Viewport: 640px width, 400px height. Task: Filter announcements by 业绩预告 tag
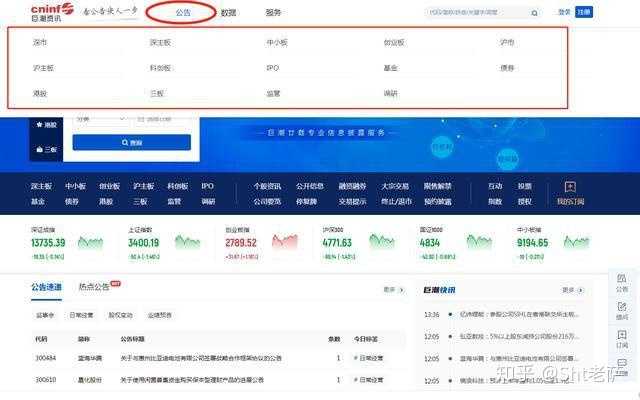160,315
